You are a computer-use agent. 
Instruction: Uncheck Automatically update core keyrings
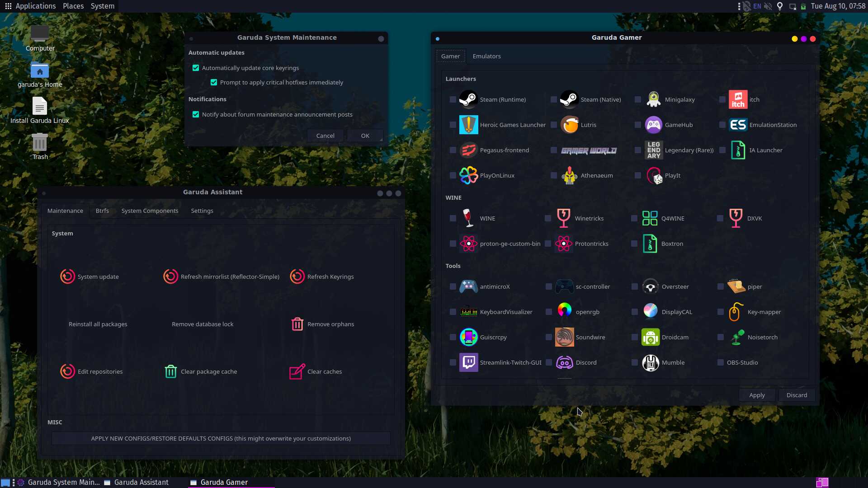pyautogui.click(x=196, y=68)
